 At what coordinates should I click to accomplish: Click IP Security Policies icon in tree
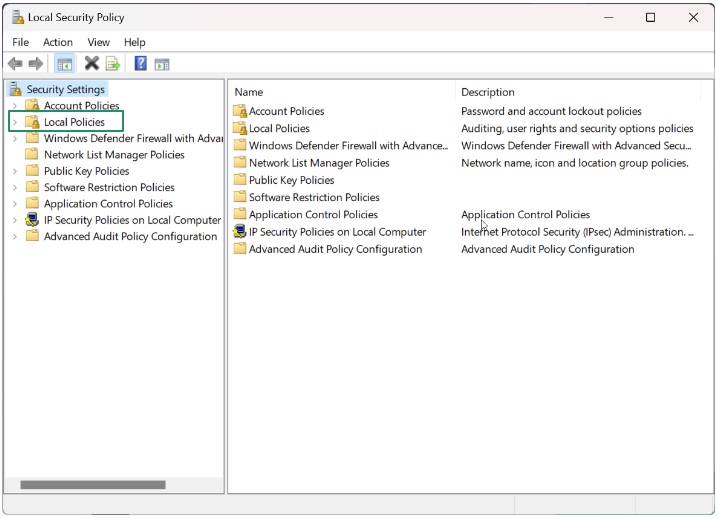[32, 220]
